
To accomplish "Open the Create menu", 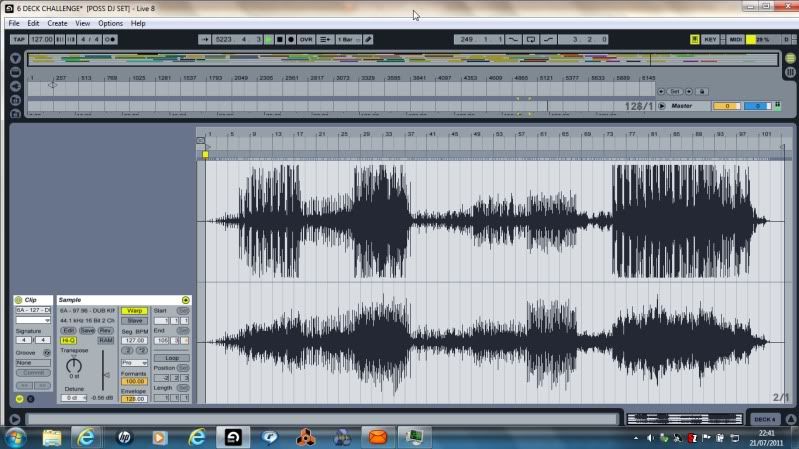I will click(58, 23).
